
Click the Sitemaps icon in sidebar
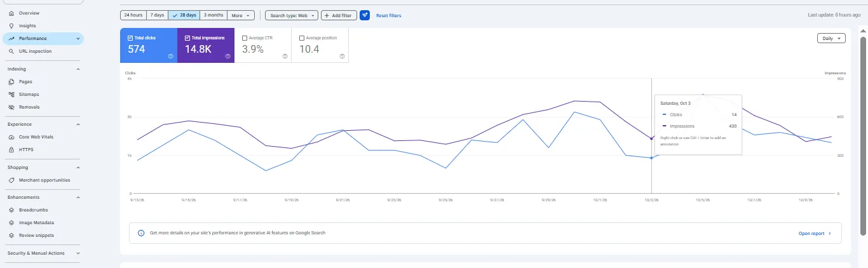(11, 95)
